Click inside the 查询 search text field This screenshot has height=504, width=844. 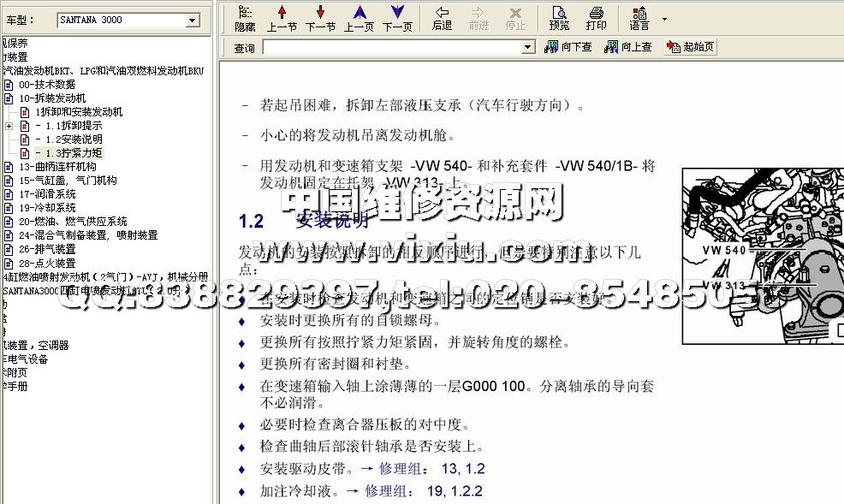click(x=392, y=48)
